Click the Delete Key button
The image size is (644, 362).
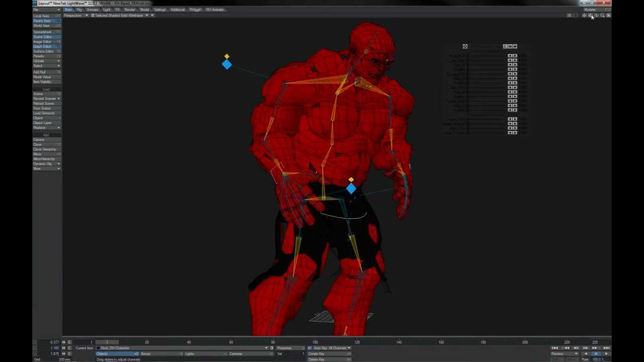coord(330,359)
